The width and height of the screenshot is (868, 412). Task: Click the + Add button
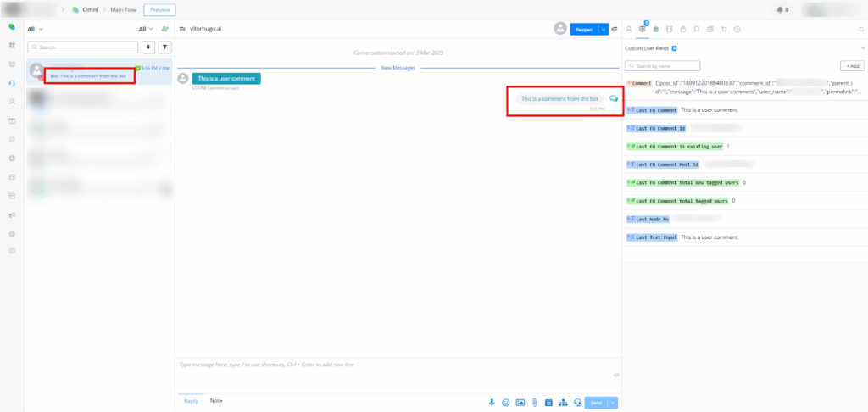click(x=851, y=65)
